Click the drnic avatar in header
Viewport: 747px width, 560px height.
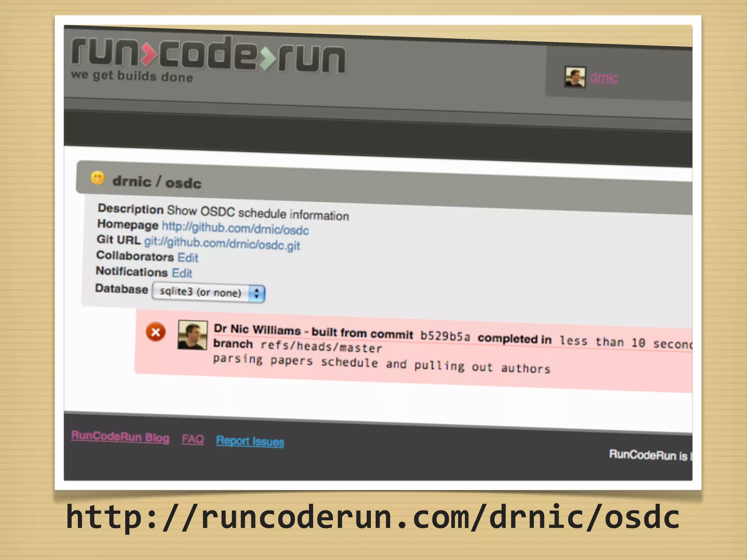(x=575, y=77)
